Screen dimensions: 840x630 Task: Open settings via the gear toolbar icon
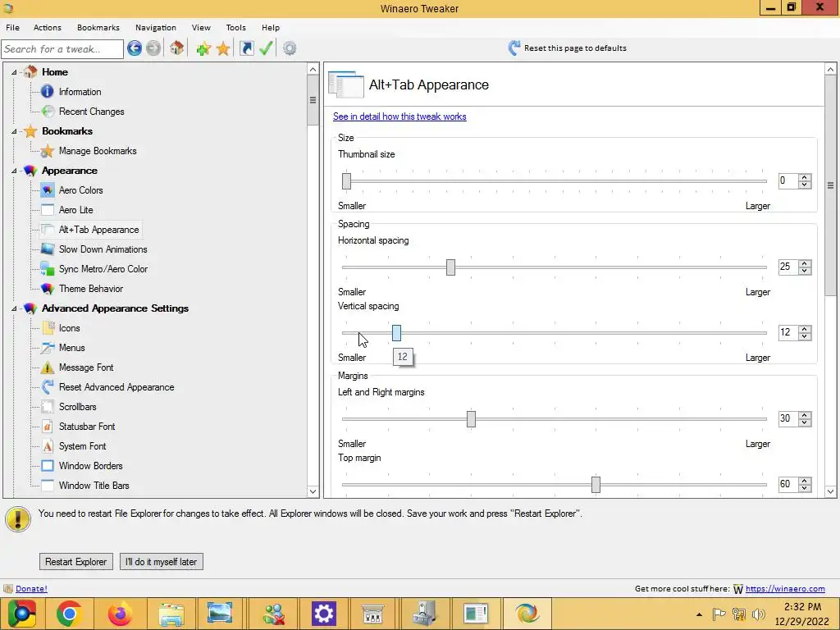(290, 48)
